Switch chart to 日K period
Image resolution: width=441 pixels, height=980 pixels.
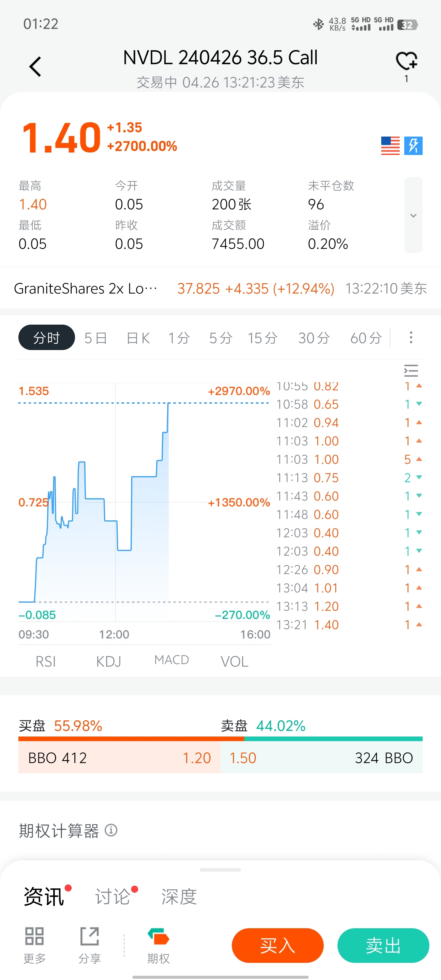point(138,338)
